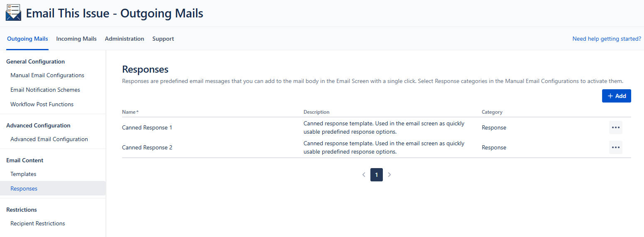Open the Support tab

pyautogui.click(x=163, y=39)
